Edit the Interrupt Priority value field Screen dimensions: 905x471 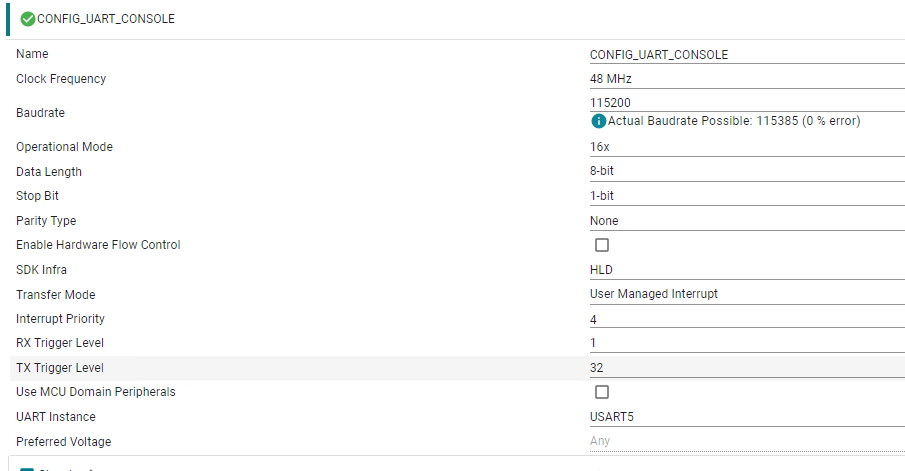pyautogui.click(x=747, y=319)
